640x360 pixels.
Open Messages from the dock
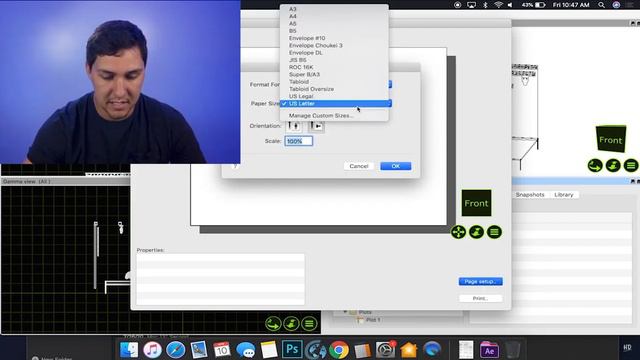(x=245, y=350)
